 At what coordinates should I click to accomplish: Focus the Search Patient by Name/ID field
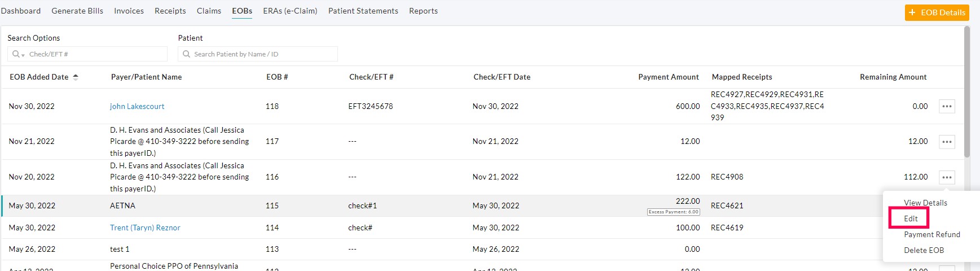click(x=262, y=54)
